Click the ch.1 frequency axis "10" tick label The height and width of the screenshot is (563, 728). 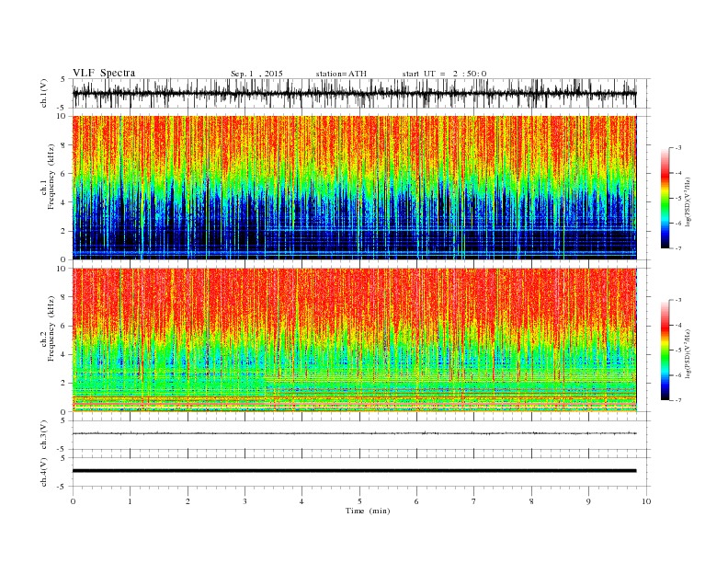coord(62,116)
